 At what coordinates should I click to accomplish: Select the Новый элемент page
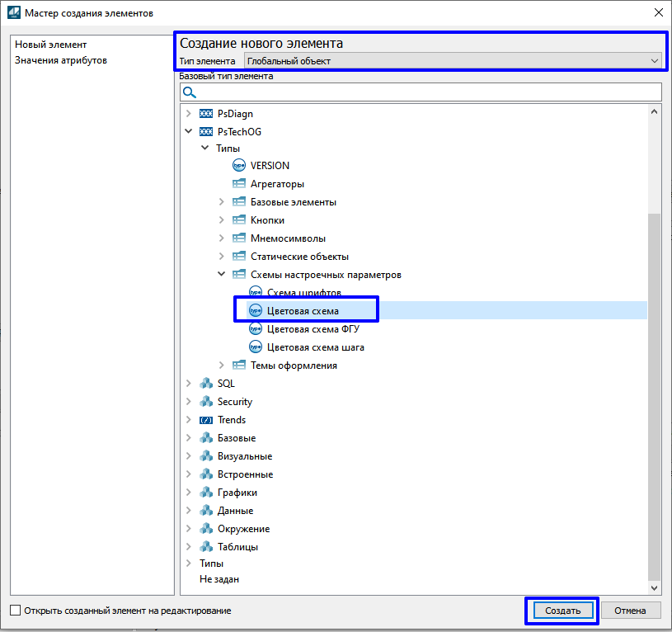point(51,45)
